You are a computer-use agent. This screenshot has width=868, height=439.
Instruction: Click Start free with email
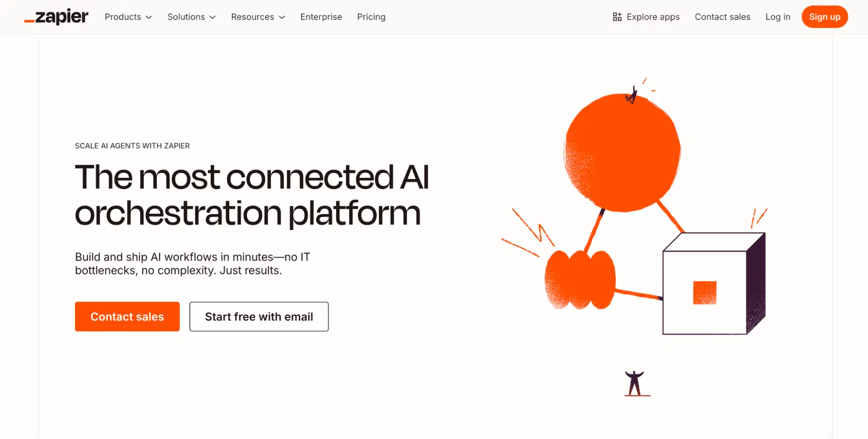tap(259, 317)
